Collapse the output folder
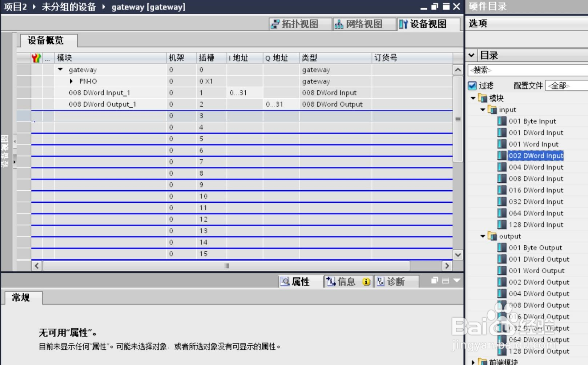This screenshot has height=365, width=588. coord(483,236)
